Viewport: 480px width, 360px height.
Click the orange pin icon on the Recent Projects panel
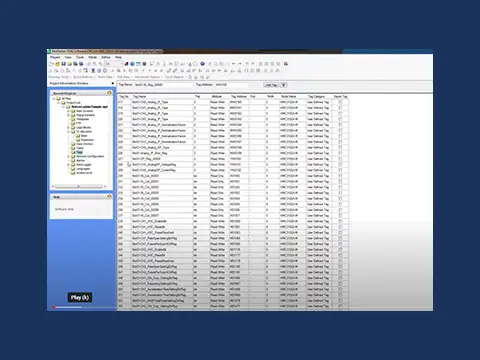point(109,93)
